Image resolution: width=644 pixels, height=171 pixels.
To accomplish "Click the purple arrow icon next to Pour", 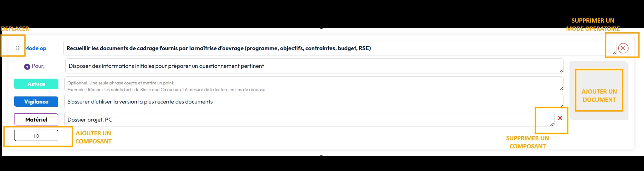I will [27, 66].
